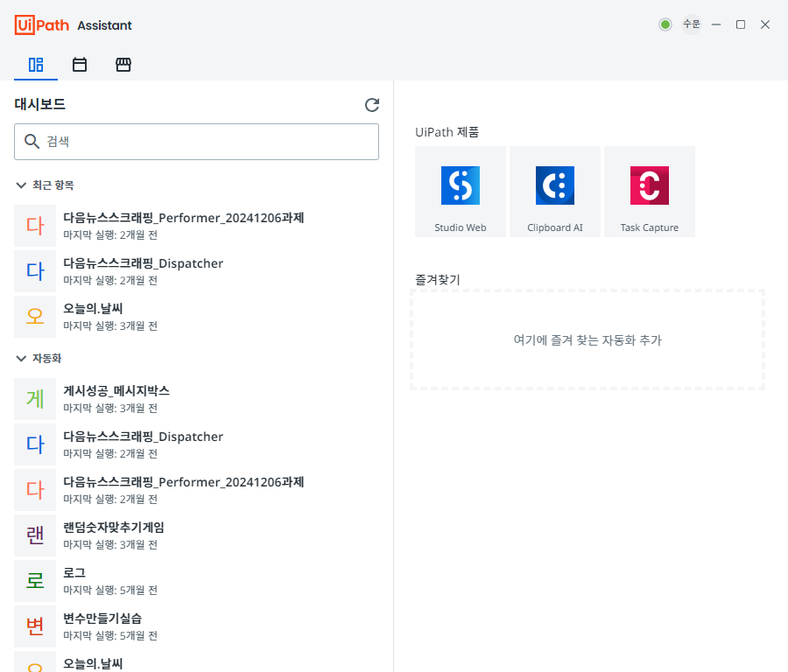Click 다 icon of Dispatcher under 자동화

(x=35, y=444)
